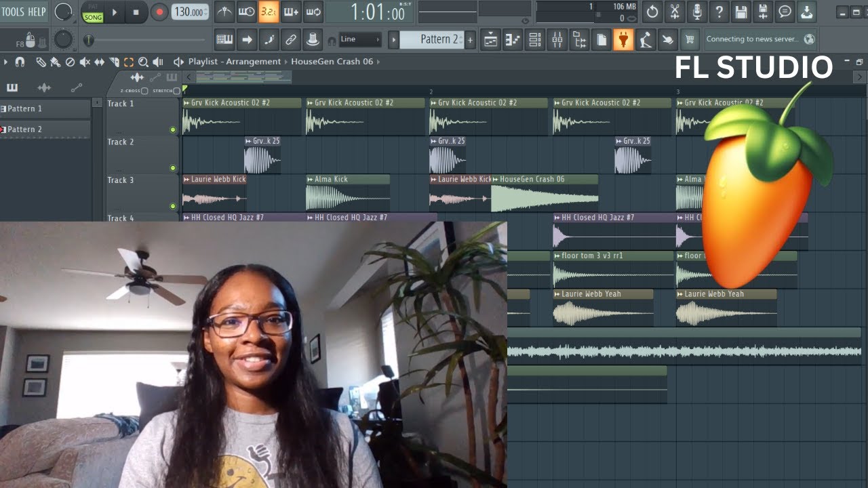Open TOOLS menu
The width and height of the screenshot is (868, 488).
click(13, 12)
